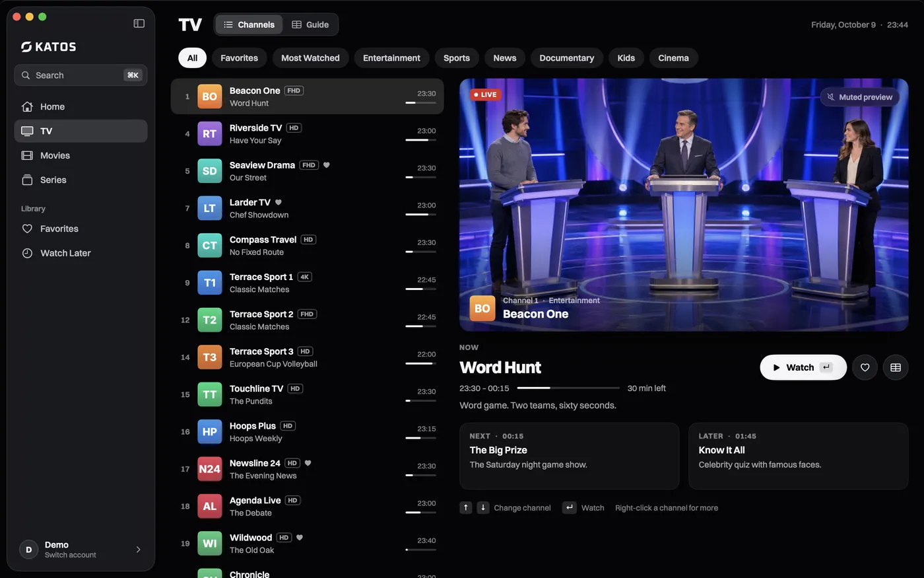Click the BO logo on the preview overlay
Image resolution: width=924 pixels, height=578 pixels.
coord(482,308)
